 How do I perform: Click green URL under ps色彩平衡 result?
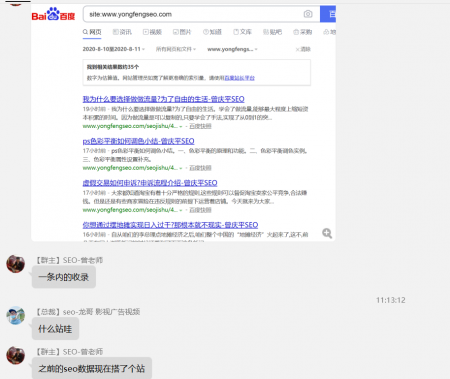click(130, 168)
